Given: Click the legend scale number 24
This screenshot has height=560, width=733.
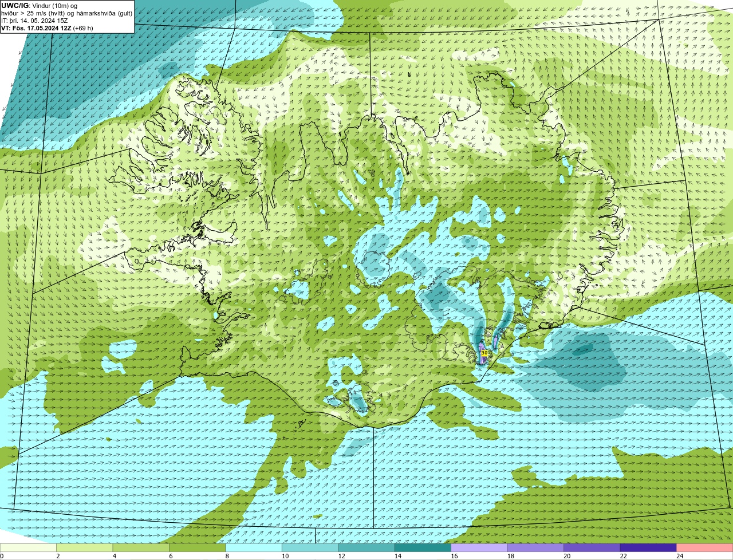Looking at the screenshot, I should [x=679, y=556].
